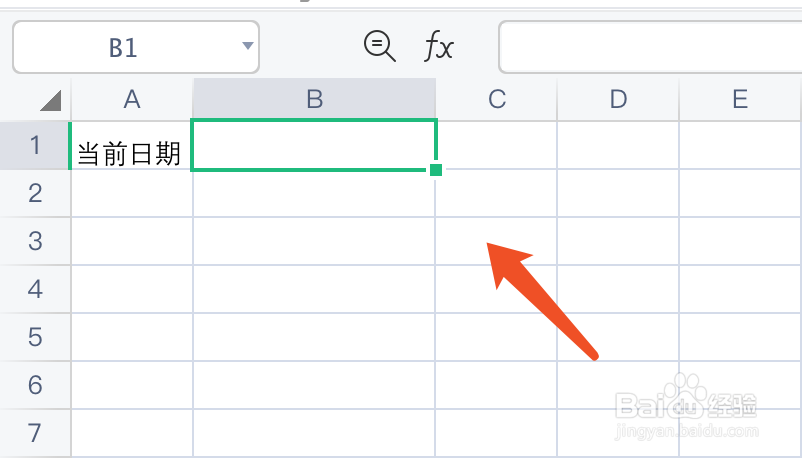
Task: Click the zoom magnifier icon
Action: coord(379,46)
